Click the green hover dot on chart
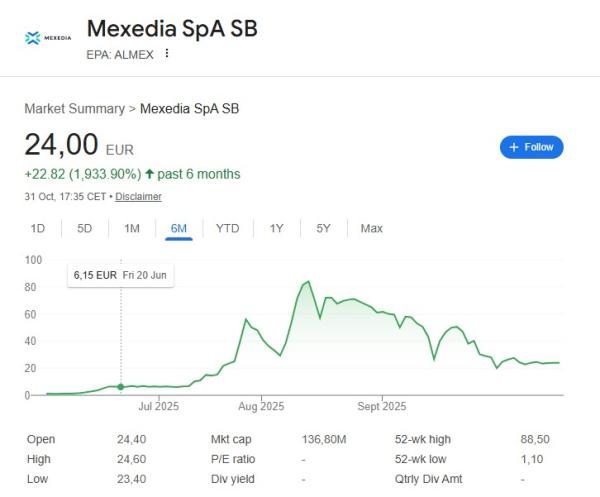 (x=121, y=386)
